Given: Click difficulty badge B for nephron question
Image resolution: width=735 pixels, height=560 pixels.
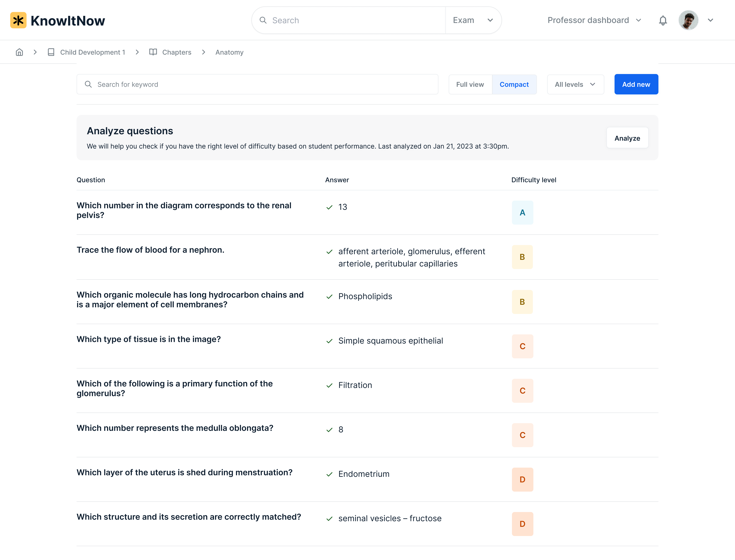Looking at the screenshot, I should pyautogui.click(x=522, y=257).
